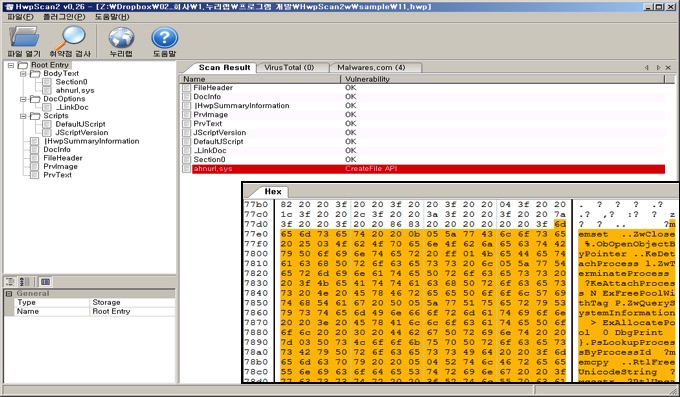Select the Scripts folder in the tree
This screenshot has width=680, height=397.
(56, 116)
